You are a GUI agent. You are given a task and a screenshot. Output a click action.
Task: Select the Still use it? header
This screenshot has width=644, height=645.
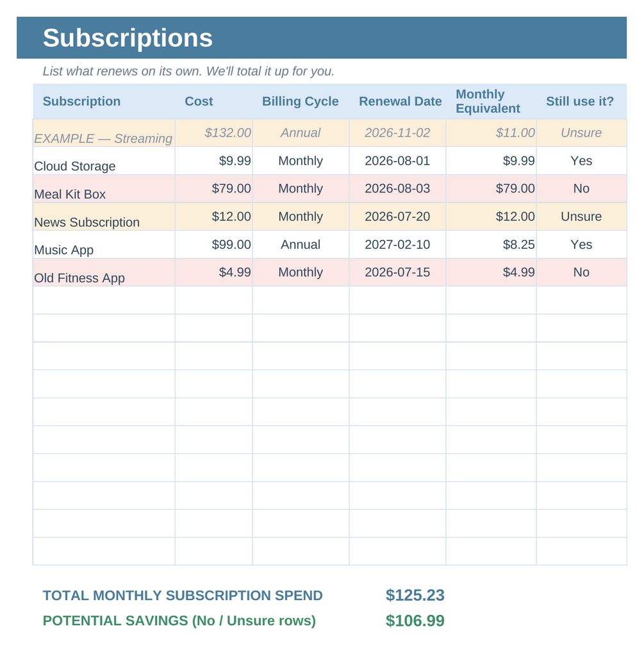[581, 101]
